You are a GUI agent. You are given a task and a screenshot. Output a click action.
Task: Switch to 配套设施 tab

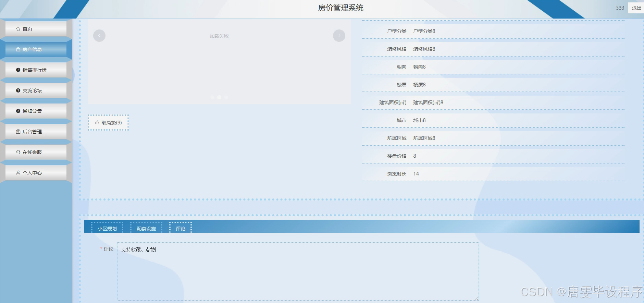tap(146, 228)
